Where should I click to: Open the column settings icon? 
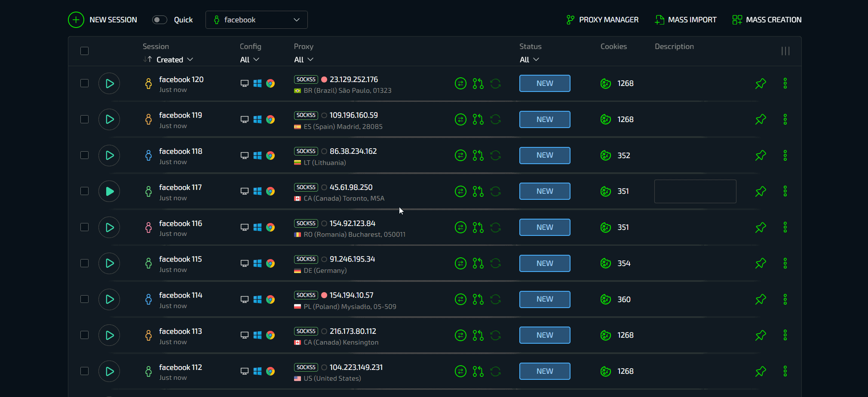click(x=785, y=51)
